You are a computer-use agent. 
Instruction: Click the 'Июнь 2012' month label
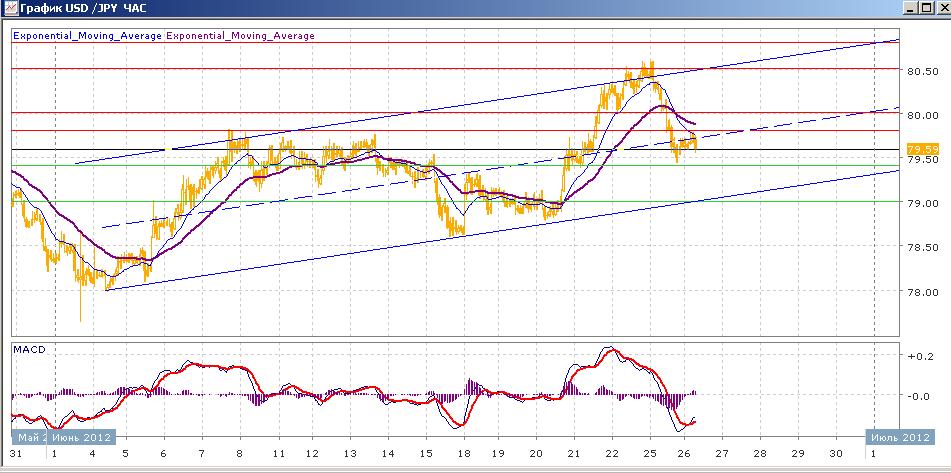(x=81, y=437)
